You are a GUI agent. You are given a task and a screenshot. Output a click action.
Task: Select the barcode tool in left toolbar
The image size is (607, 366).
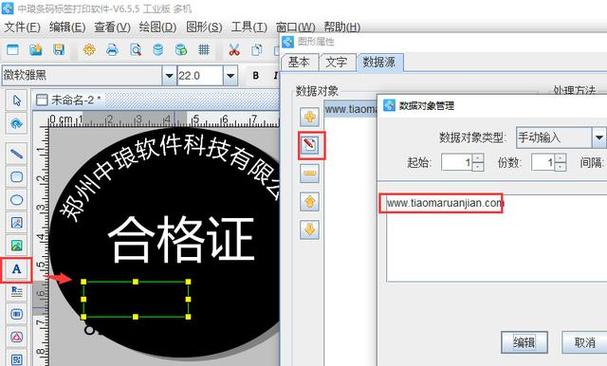click(x=16, y=314)
